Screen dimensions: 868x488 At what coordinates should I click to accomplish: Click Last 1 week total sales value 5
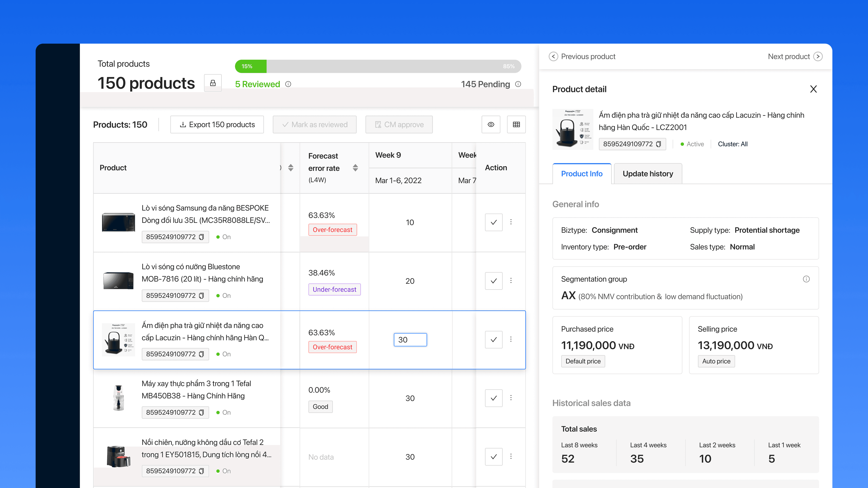click(772, 459)
